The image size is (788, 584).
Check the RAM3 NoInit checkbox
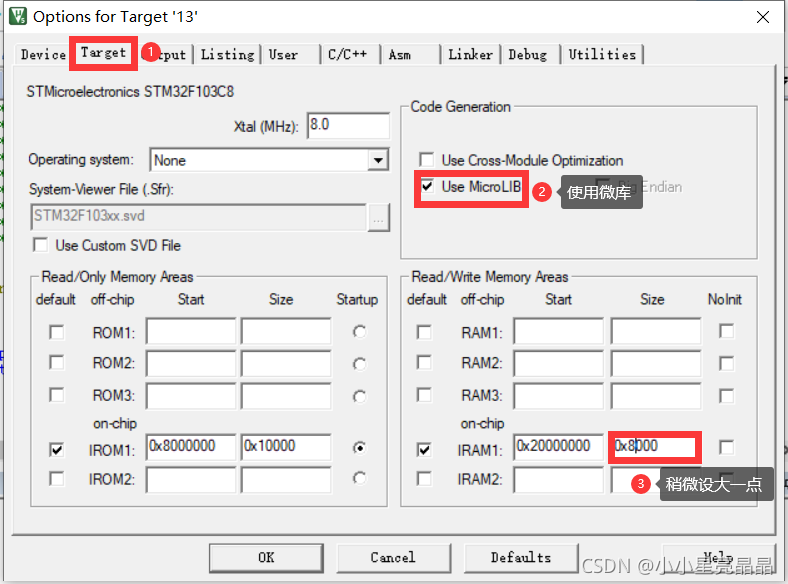coord(727,396)
